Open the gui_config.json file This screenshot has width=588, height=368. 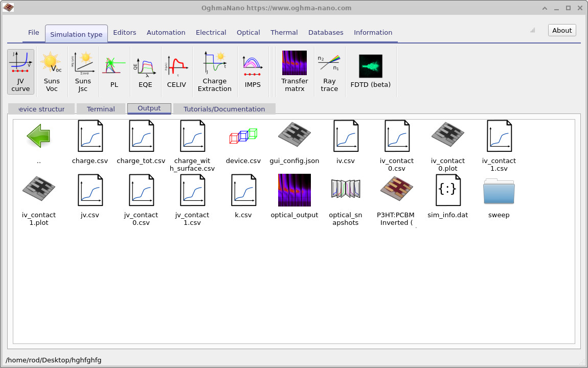click(295, 143)
